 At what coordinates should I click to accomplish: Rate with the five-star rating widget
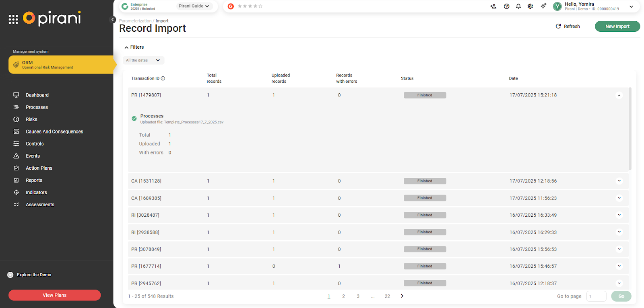(250, 6)
